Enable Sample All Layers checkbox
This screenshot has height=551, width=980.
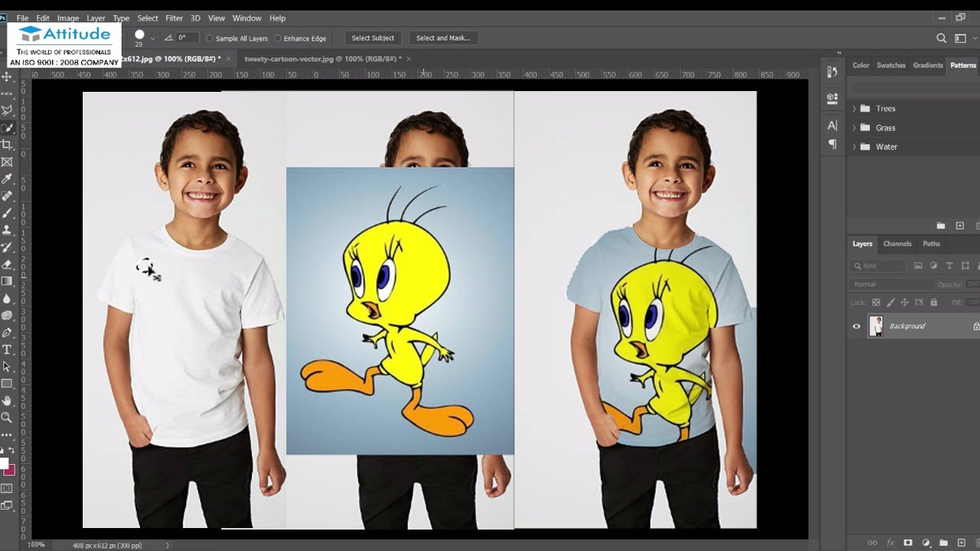click(210, 38)
